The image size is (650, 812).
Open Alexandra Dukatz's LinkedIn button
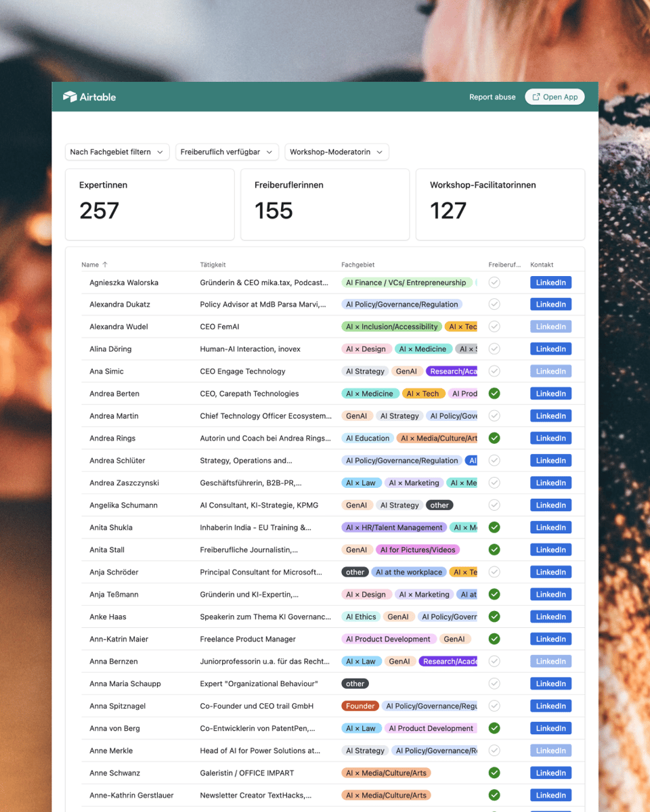point(550,304)
